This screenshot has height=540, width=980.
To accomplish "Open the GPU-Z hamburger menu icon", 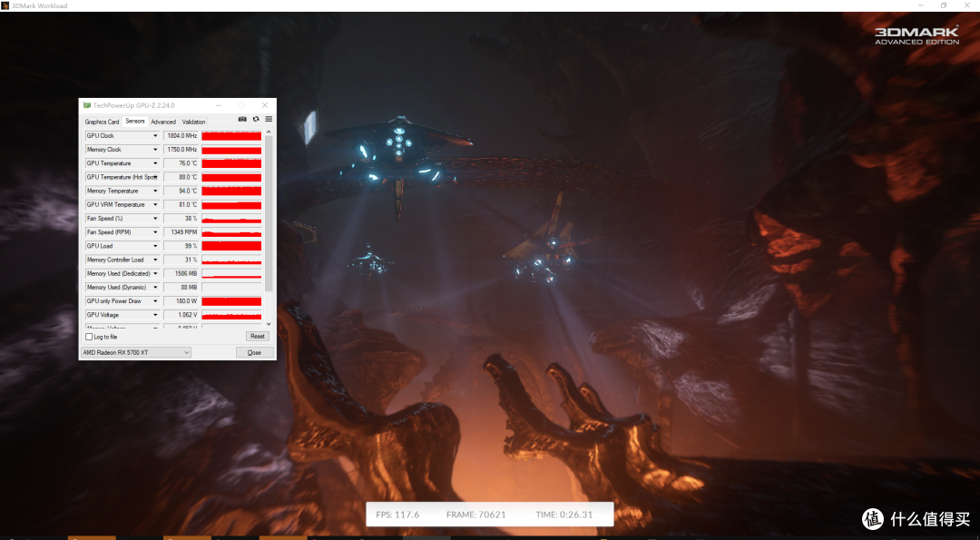I will coord(269,120).
